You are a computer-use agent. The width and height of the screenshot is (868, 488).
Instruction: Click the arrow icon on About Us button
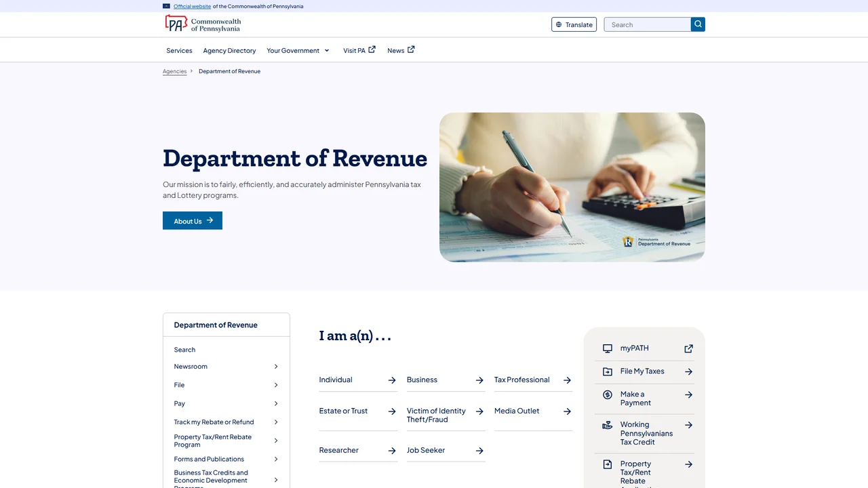(x=210, y=220)
